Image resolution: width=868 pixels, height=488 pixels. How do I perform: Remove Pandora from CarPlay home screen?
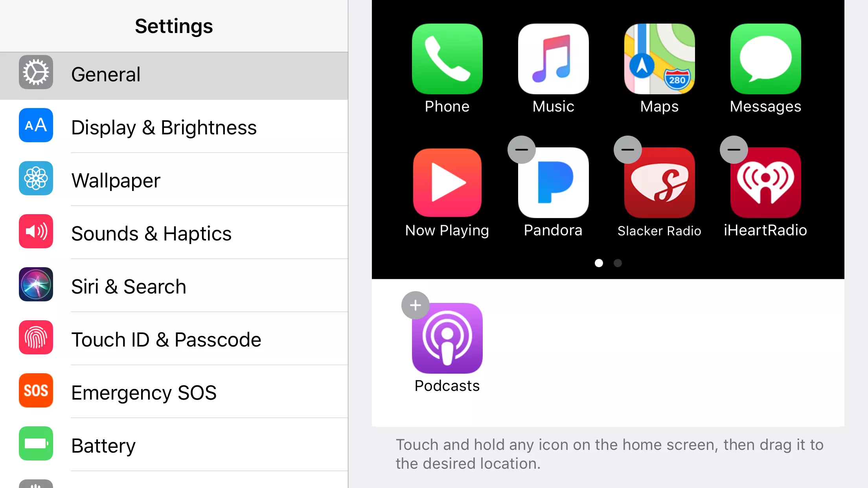pyautogui.click(x=522, y=150)
